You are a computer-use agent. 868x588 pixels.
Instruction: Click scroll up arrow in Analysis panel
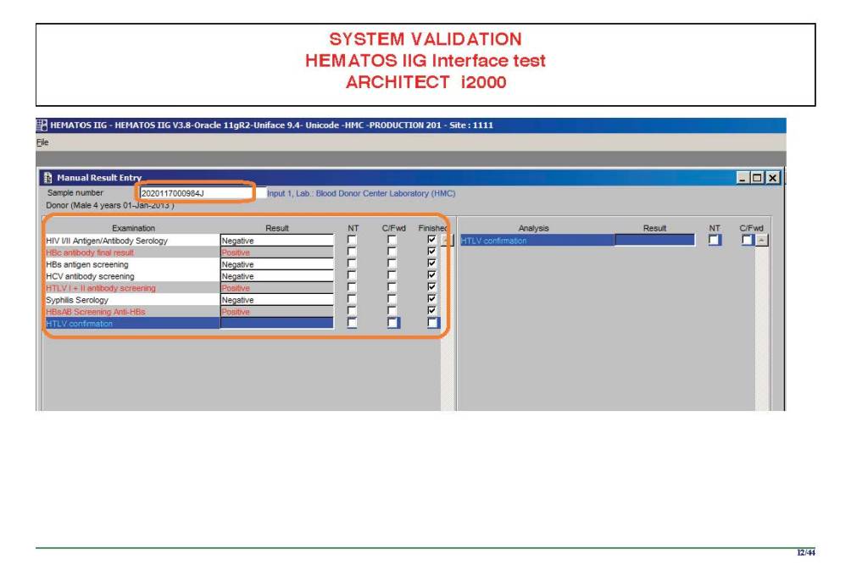coord(760,241)
